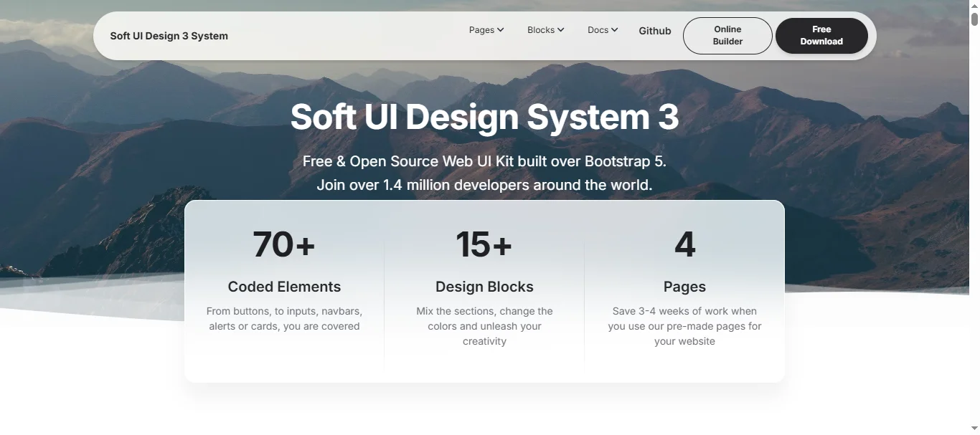Image resolution: width=980 pixels, height=435 pixels.
Task: Click the Blocks chevron icon
Action: point(561,30)
